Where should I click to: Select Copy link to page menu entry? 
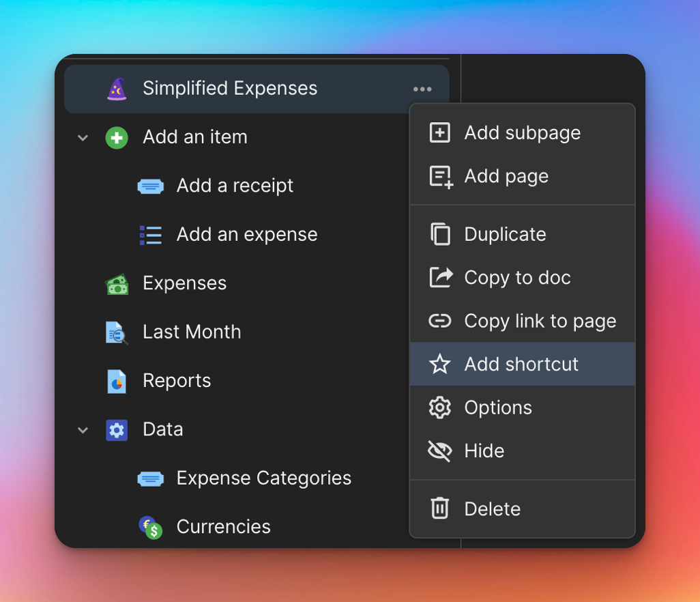(x=540, y=321)
